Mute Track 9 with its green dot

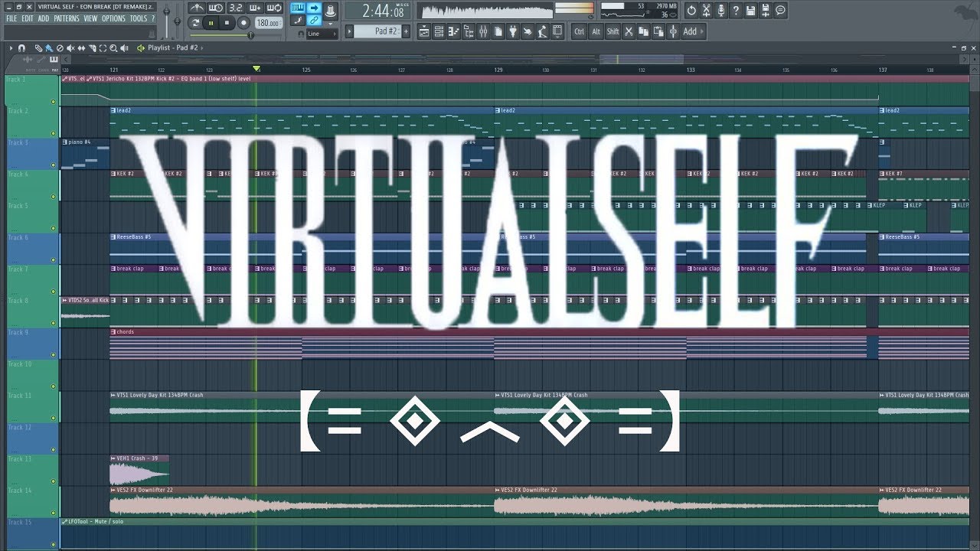[x=54, y=354]
